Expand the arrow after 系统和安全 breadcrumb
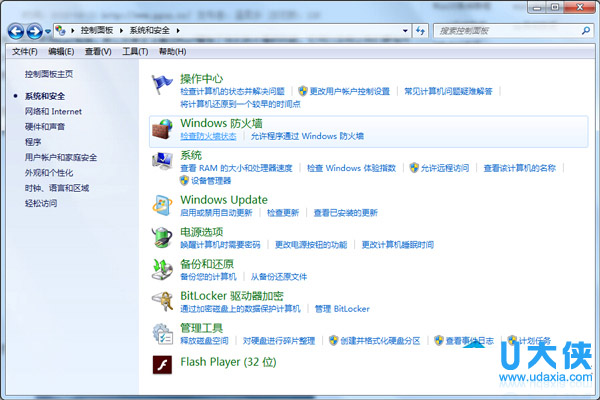 (x=178, y=31)
